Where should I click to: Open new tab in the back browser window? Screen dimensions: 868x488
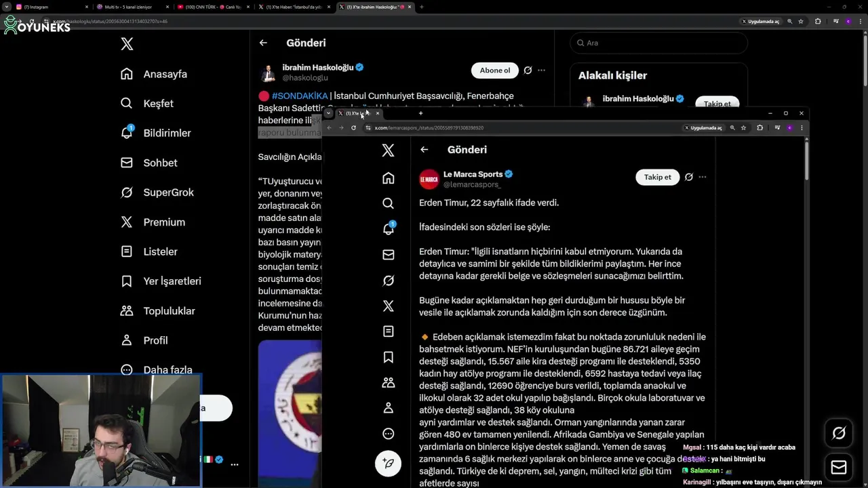(x=421, y=7)
